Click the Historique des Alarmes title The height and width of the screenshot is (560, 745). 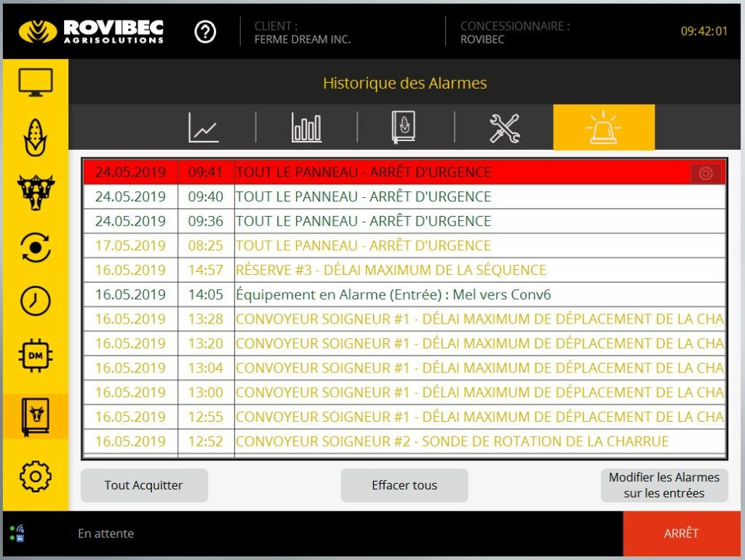tap(405, 83)
